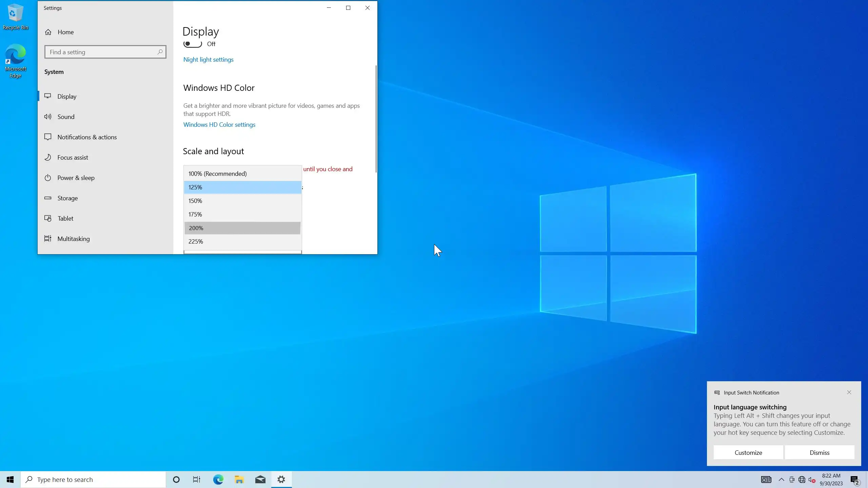This screenshot has height=488, width=868.
Task: Open File Explorer from the taskbar
Action: coord(239,480)
